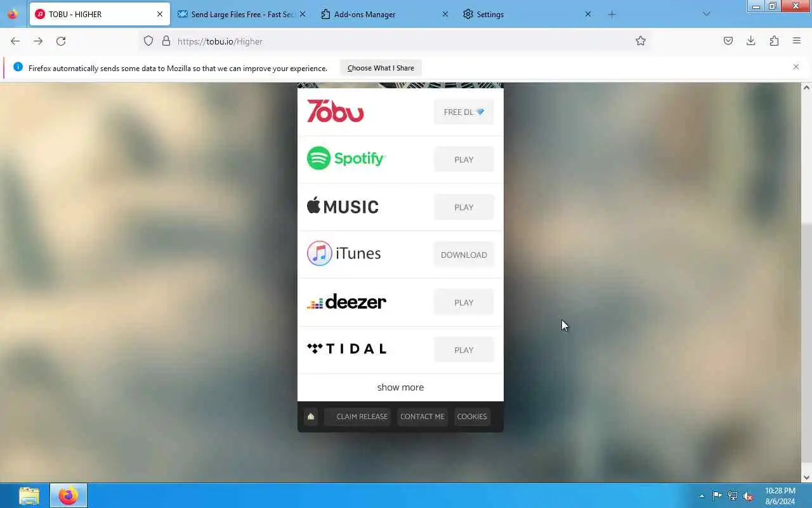Click the iTunes logo
Image resolution: width=812 pixels, height=508 pixels.
(x=344, y=253)
